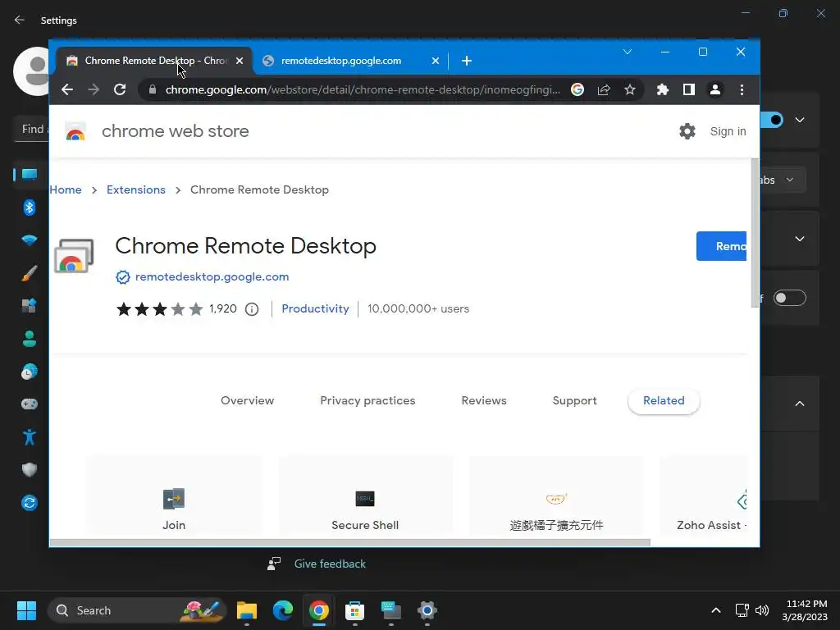The image size is (840, 630).
Task: Expand the third Settings section chevron
Action: point(800,239)
